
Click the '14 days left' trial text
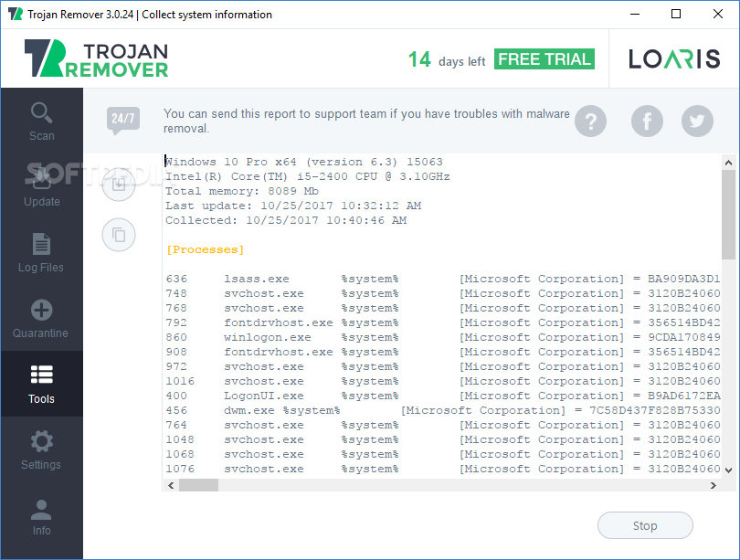click(x=447, y=60)
